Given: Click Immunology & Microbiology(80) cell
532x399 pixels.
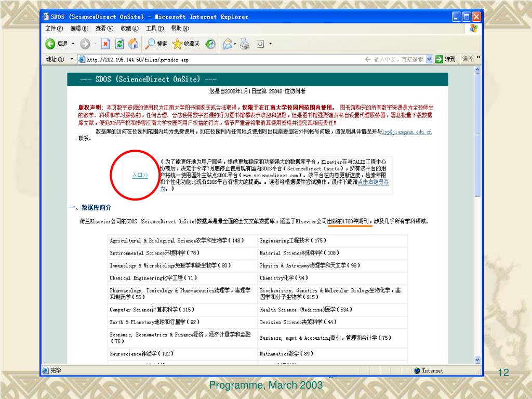Looking at the screenshot, I should (x=182, y=265).
